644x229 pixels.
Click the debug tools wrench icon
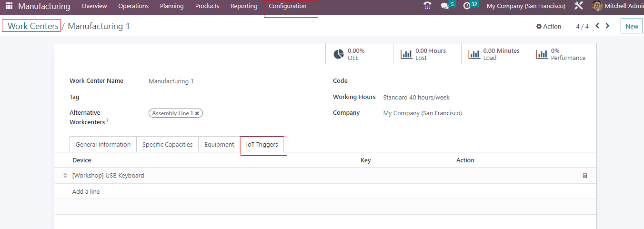pos(579,6)
